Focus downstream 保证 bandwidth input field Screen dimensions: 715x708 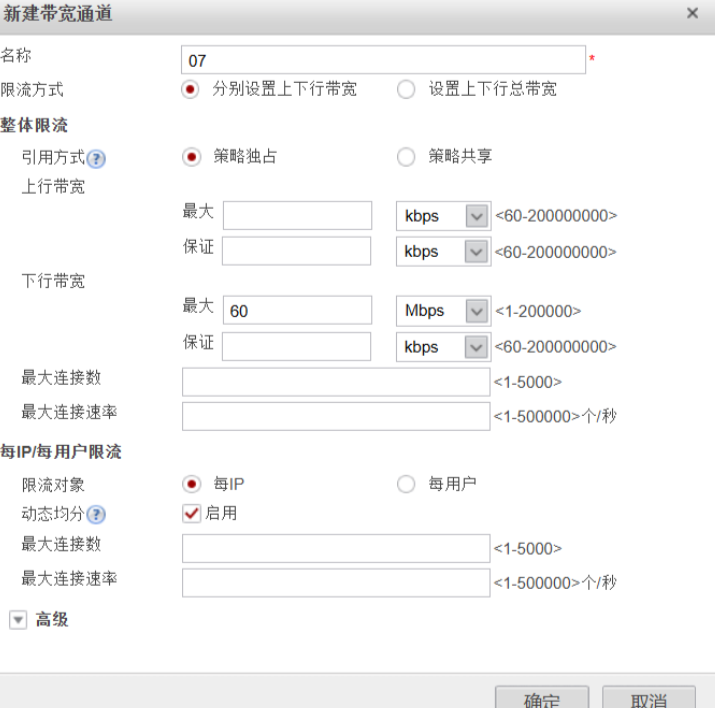coord(296,346)
